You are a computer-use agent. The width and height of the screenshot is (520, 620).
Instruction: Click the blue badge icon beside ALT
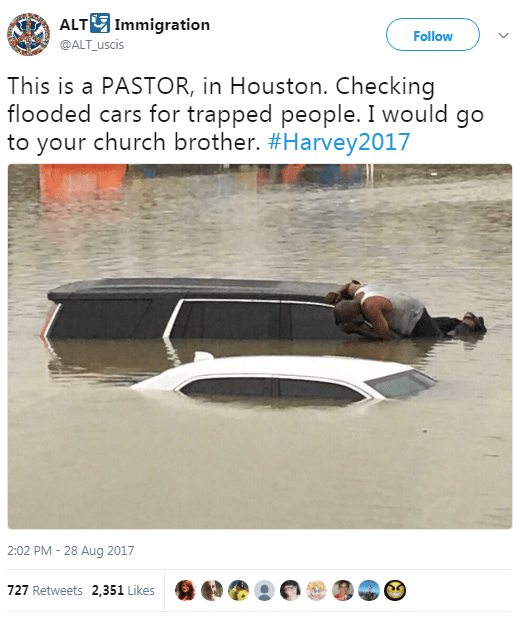pos(100,23)
